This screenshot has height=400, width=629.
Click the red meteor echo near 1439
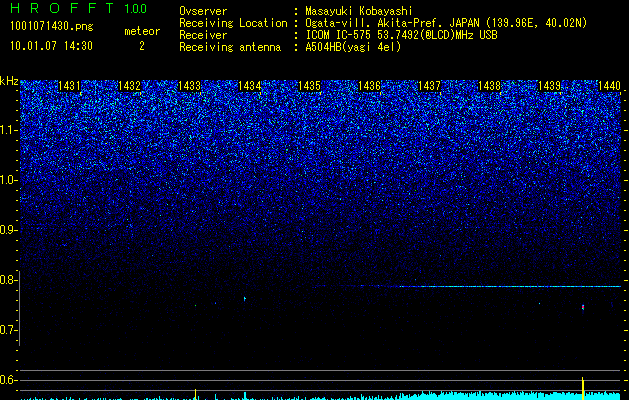point(583,307)
